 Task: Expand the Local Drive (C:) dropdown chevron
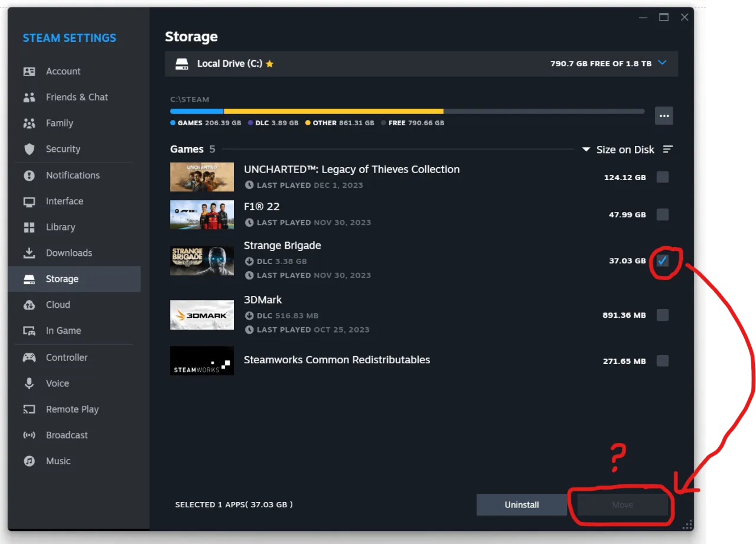click(x=661, y=63)
